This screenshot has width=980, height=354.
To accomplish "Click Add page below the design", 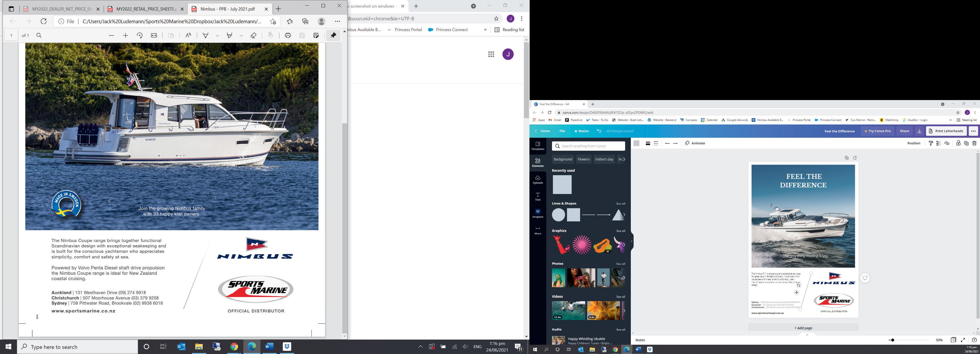I will click(x=803, y=328).
